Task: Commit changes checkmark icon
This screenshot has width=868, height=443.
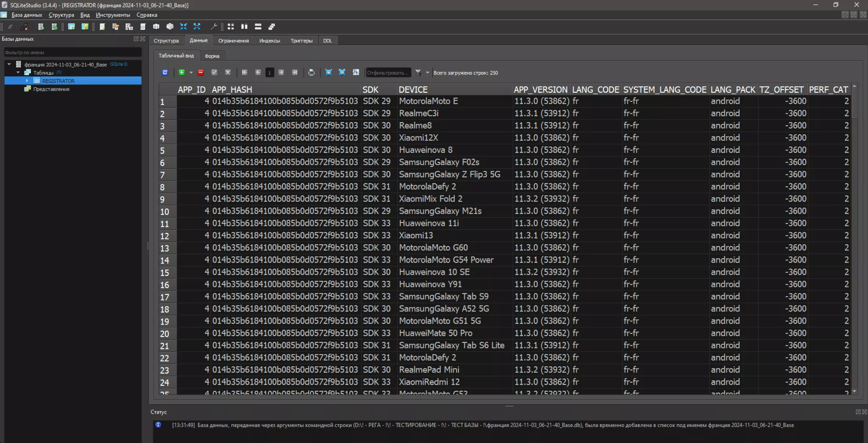Action: pos(214,72)
